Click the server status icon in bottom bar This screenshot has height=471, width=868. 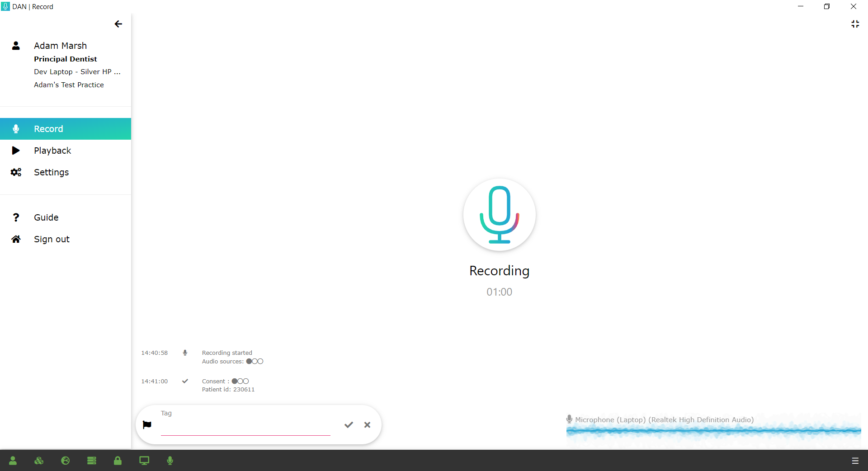(92, 461)
